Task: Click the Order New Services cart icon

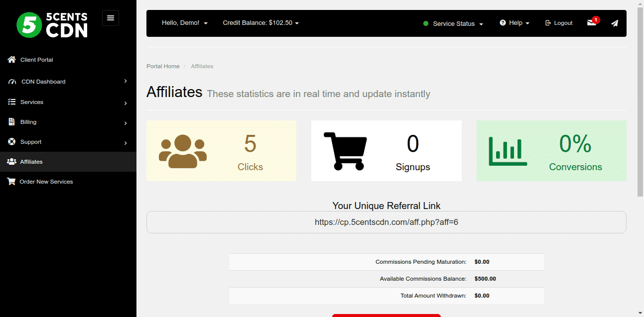Action: coord(11,182)
